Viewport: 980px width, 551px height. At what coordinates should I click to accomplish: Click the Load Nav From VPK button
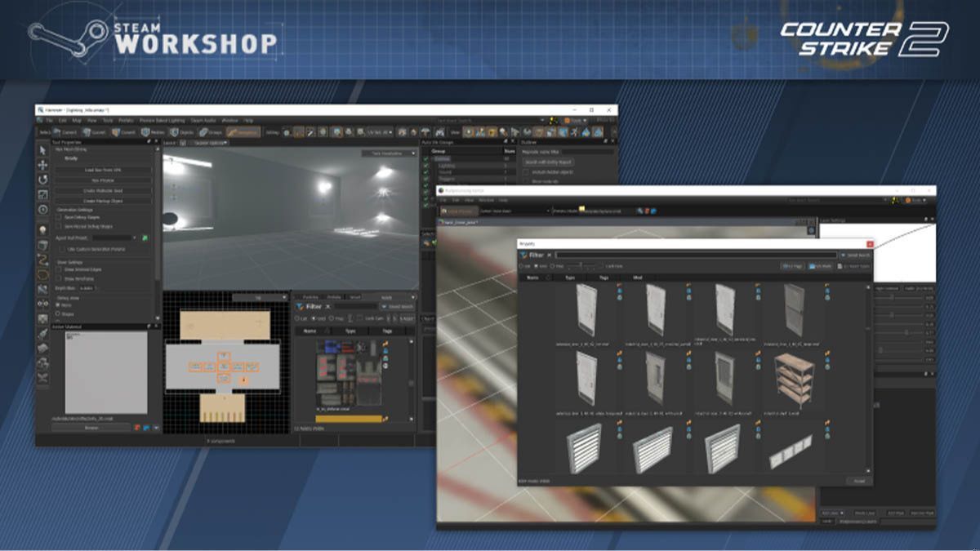coord(103,169)
